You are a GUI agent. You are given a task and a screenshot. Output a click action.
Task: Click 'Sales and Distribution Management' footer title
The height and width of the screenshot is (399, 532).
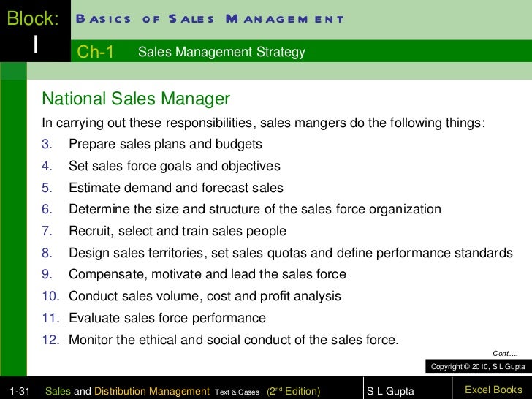click(127, 391)
